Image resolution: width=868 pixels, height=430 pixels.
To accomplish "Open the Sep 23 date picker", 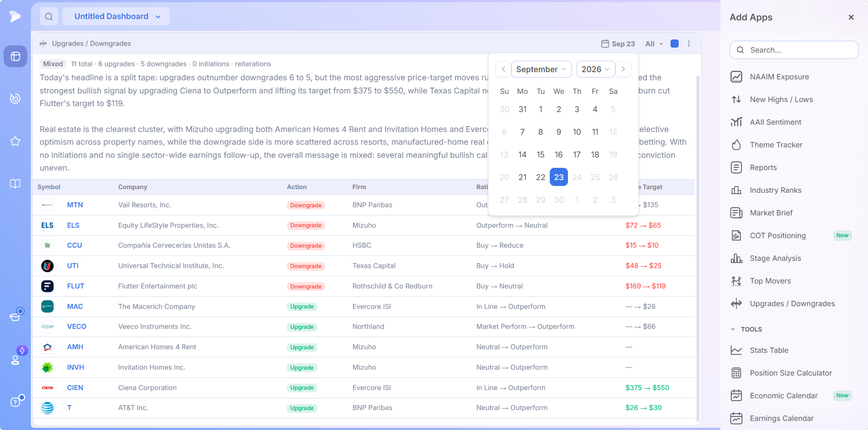I will click(x=618, y=44).
